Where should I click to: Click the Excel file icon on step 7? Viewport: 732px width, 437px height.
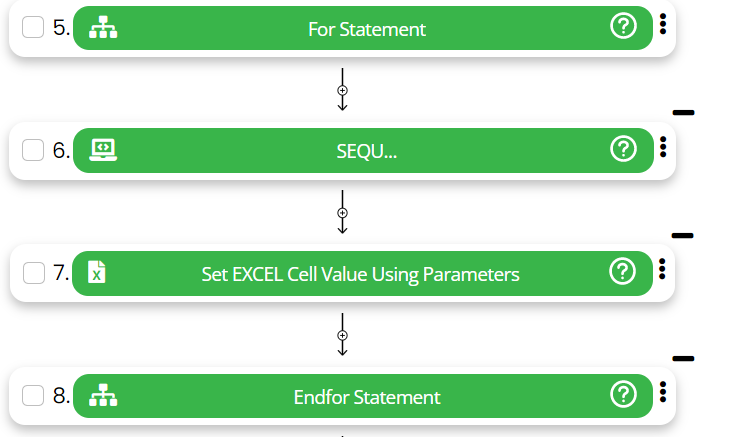click(x=97, y=272)
